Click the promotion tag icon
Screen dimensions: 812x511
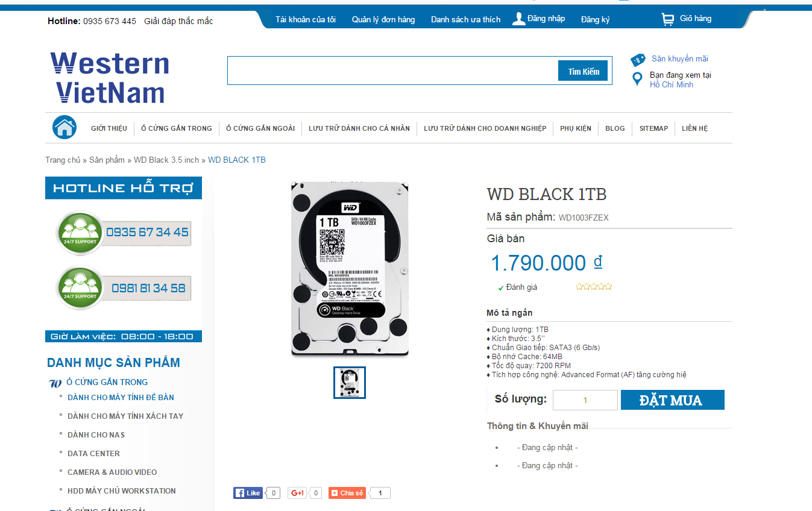638,60
